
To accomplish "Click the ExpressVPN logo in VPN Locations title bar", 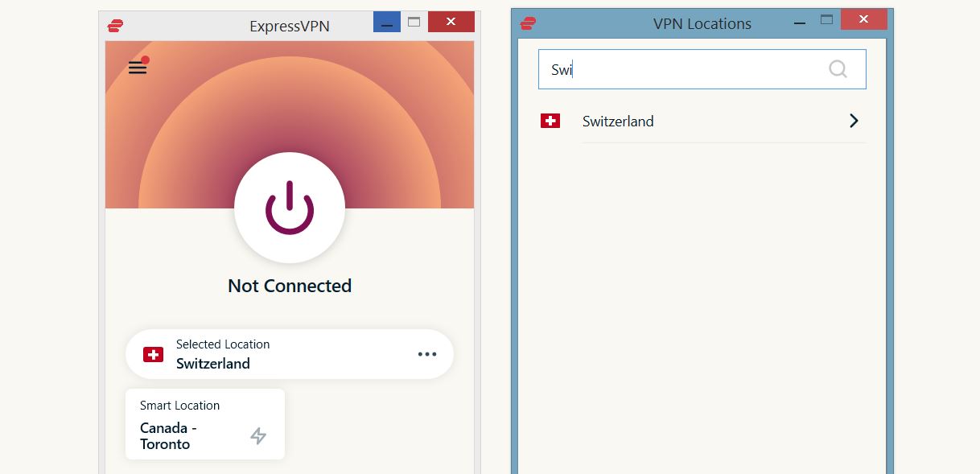I will coord(529,23).
